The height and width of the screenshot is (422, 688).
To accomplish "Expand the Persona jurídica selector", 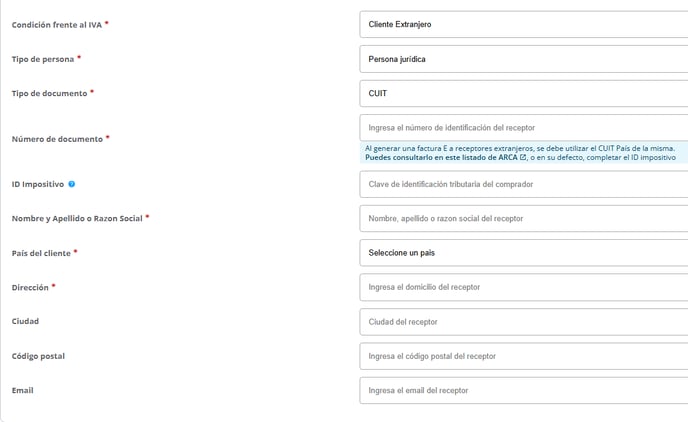I will (522, 59).
